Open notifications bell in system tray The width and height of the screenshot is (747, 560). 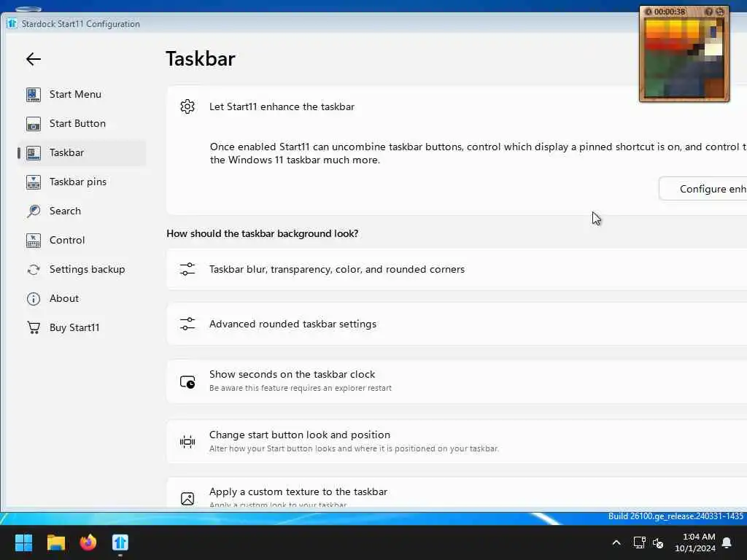click(727, 542)
